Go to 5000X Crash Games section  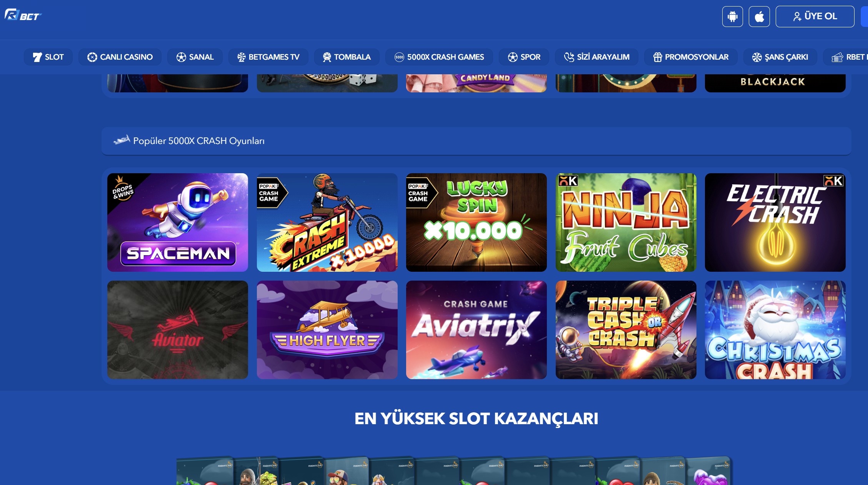(439, 57)
